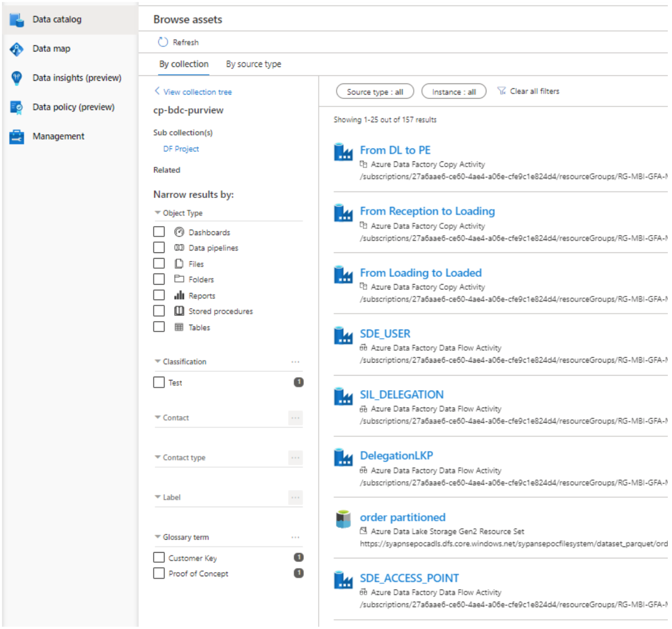Check the Dashboards filter checkbox

159,231
